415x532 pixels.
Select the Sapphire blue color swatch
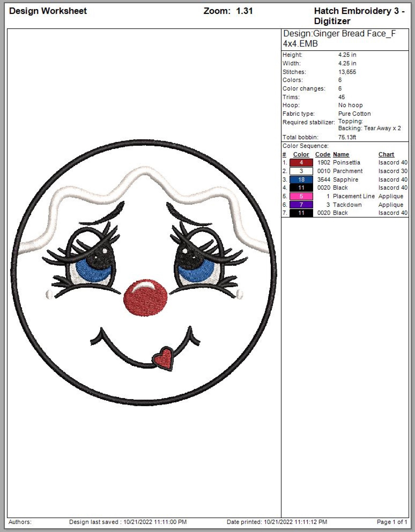[x=301, y=180]
